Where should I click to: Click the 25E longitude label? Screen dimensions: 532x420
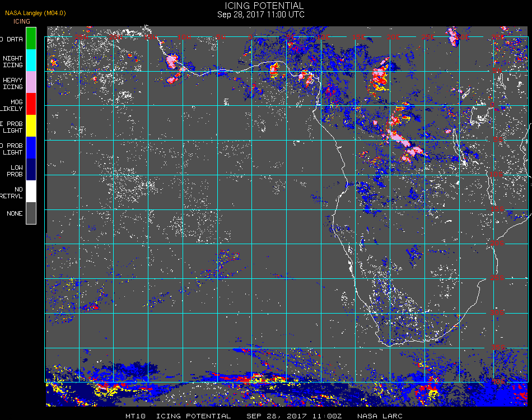pos(428,36)
